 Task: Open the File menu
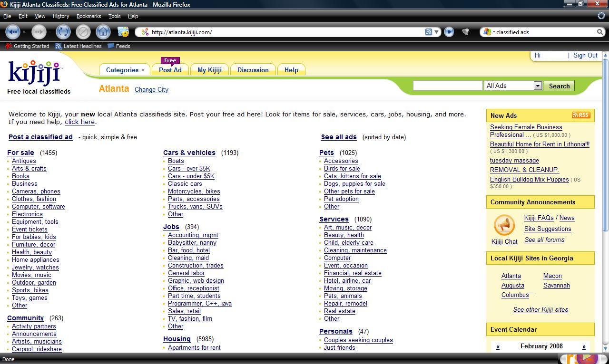point(7,16)
